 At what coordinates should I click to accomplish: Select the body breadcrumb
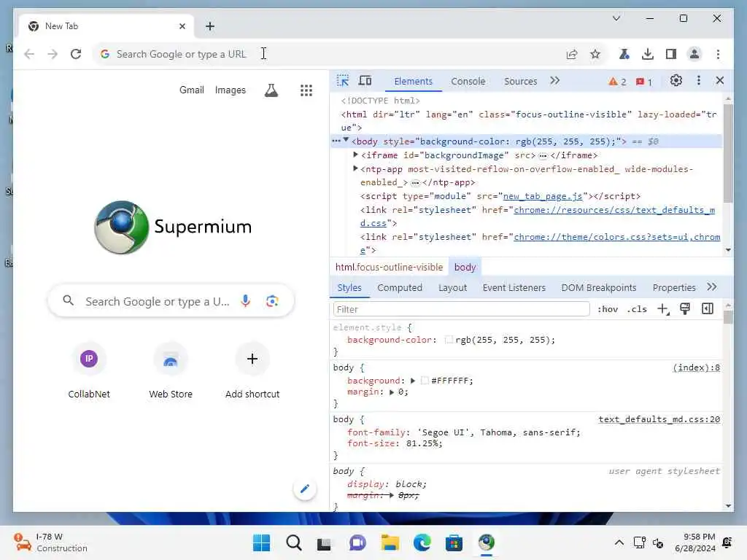tap(465, 267)
